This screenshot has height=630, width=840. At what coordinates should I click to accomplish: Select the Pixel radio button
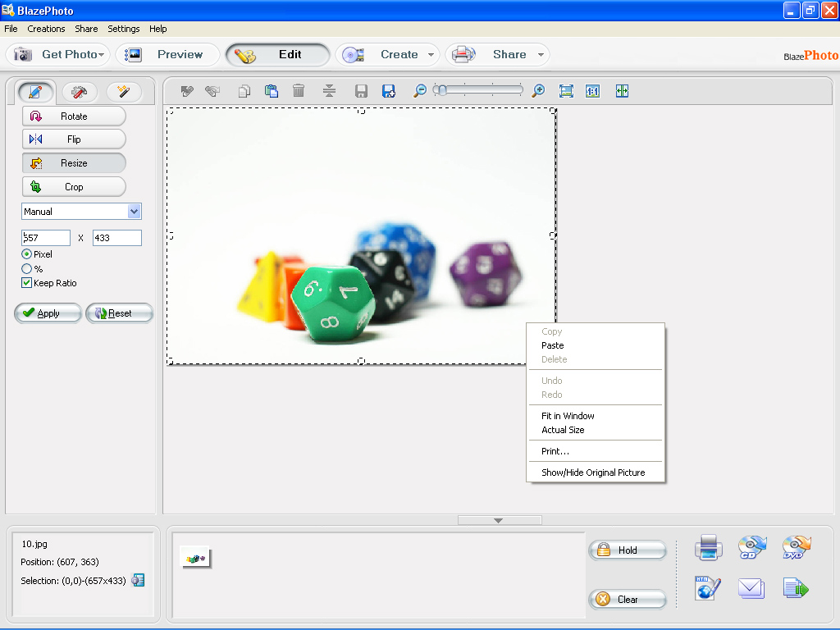[x=26, y=254]
